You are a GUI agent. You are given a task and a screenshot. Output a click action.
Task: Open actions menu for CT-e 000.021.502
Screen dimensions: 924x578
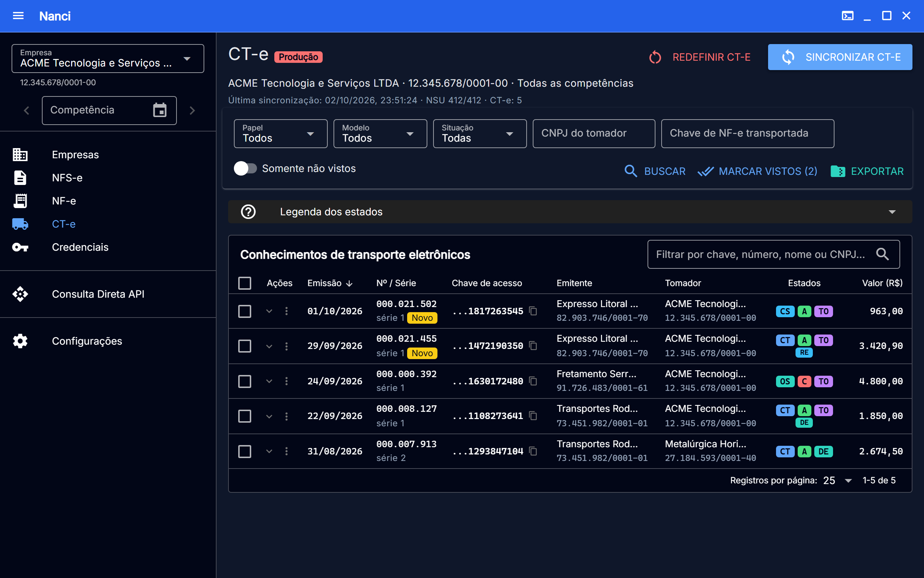tap(286, 311)
